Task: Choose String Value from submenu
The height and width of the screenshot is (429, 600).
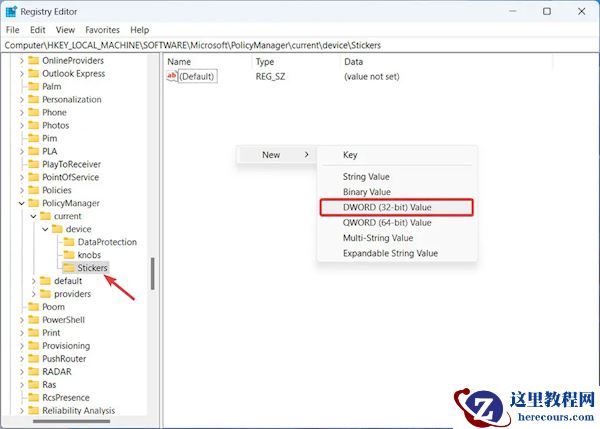Action: pyautogui.click(x=396, y=177)
